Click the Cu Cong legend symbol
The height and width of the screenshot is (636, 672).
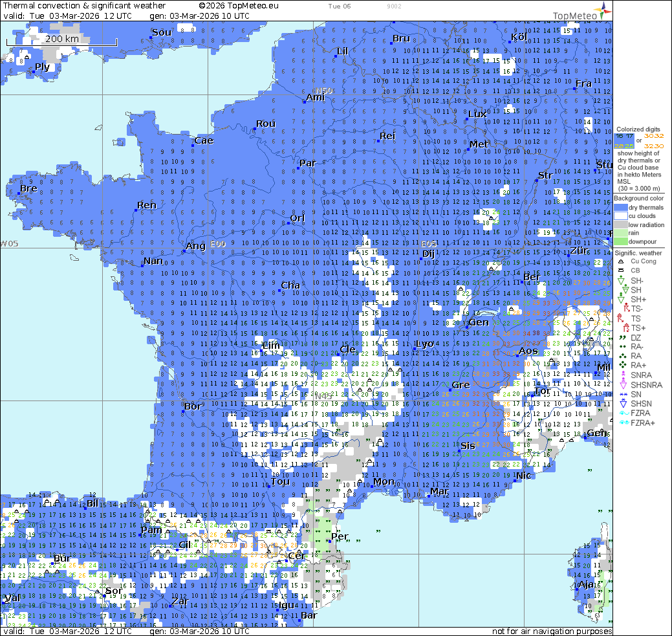coord(620,261)
